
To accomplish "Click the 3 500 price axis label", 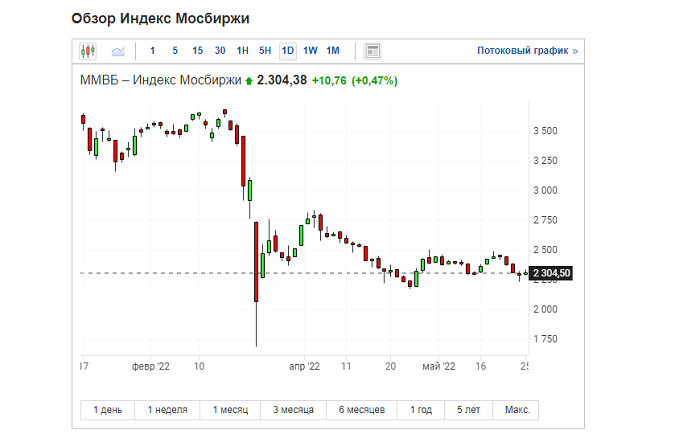I will click(x=545, y=131).
